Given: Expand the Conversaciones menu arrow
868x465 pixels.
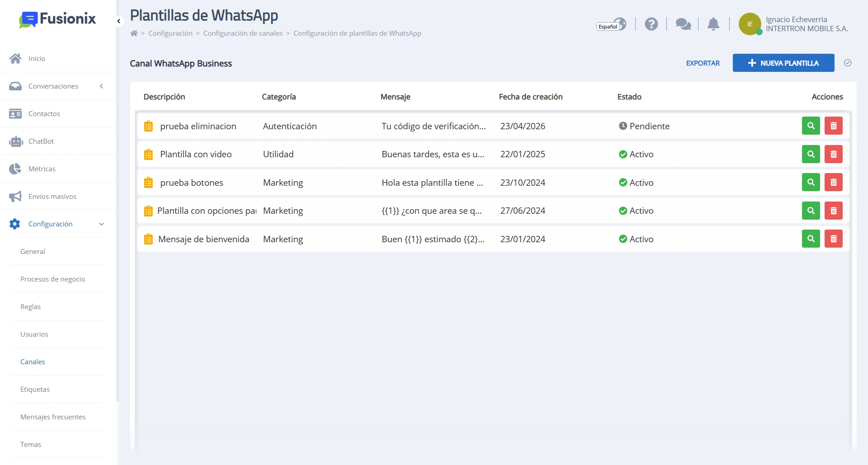Looking at the screenshot, I should point(101,86).
